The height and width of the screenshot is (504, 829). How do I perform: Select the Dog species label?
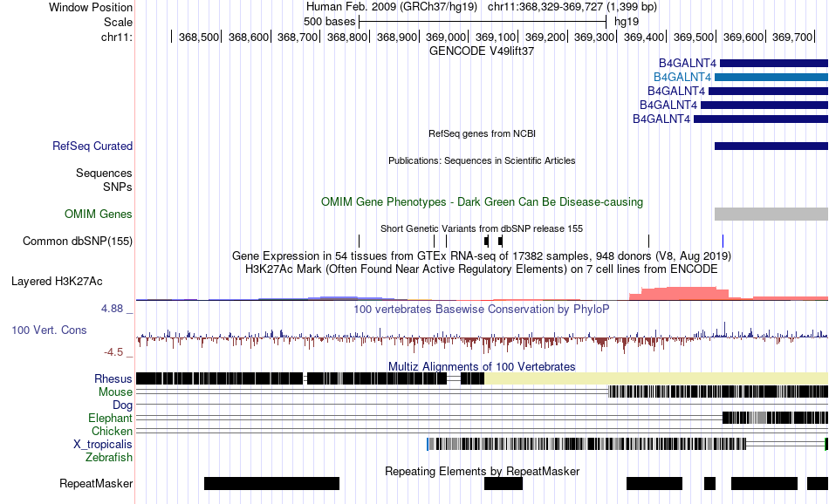click(122, 405)
